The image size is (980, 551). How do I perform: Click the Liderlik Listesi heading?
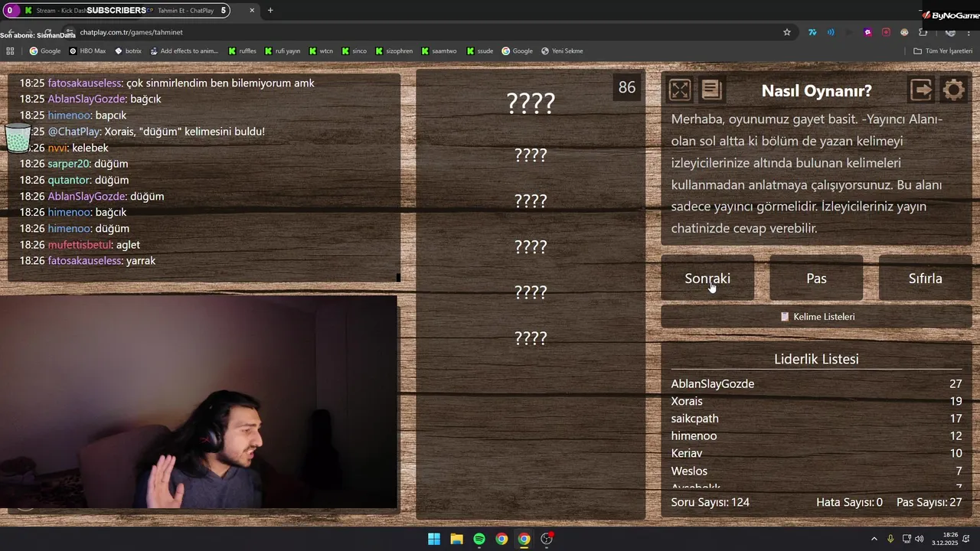[816, 359]
